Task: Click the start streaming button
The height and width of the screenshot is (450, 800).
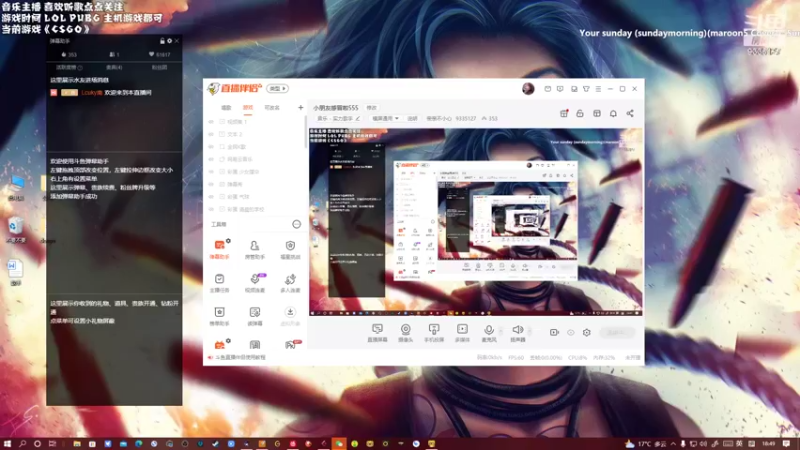Action: [616, 333]
